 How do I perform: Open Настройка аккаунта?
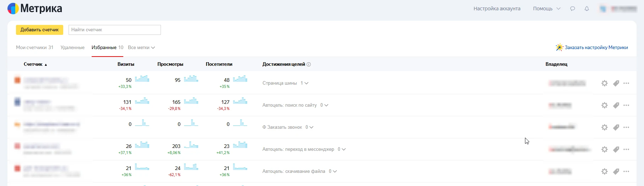(x=497, y=9)
